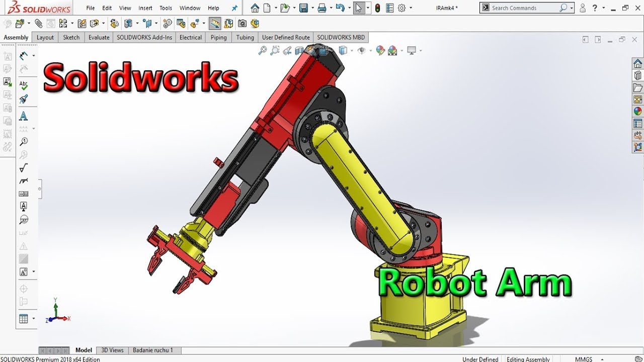Click the Open document icon
The height and width of the screenshot is (362, 644).
coord(285,8)
